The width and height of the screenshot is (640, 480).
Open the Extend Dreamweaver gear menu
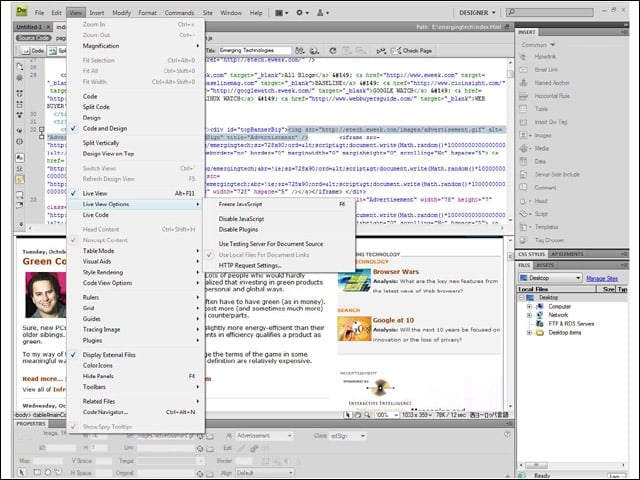tap(302, 13)
